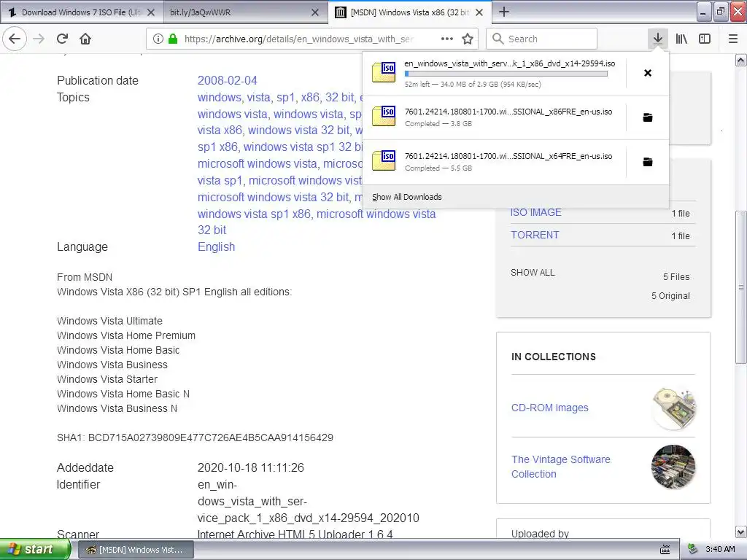The image size is (747, 560).
Task: Open the 'windows vista sp1 x86' topic link
Action: coord(254,214)
